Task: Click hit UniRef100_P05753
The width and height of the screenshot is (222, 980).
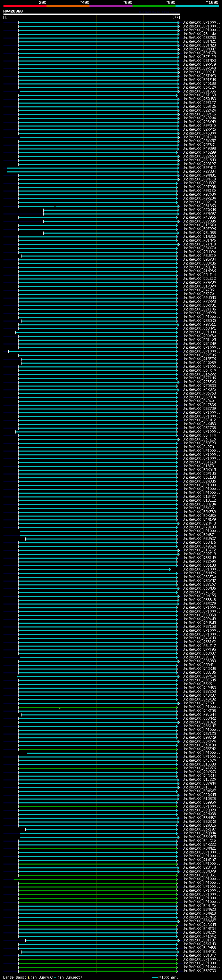Action: coord(199,394)
